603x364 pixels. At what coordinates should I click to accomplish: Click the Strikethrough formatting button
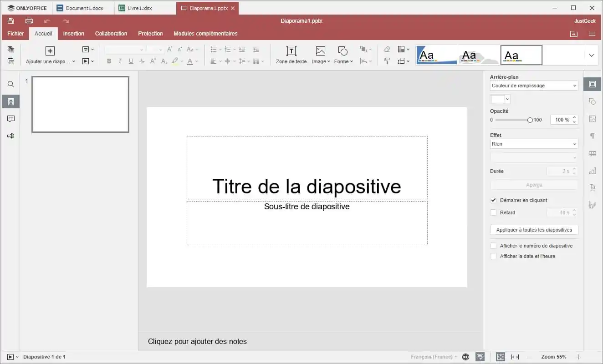142,61
